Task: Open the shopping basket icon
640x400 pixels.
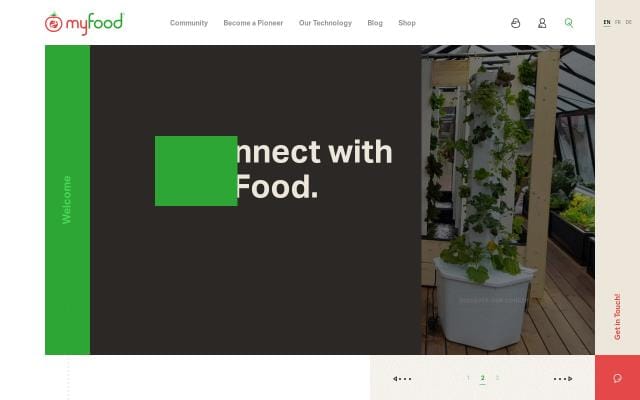Action: point(516,23)
